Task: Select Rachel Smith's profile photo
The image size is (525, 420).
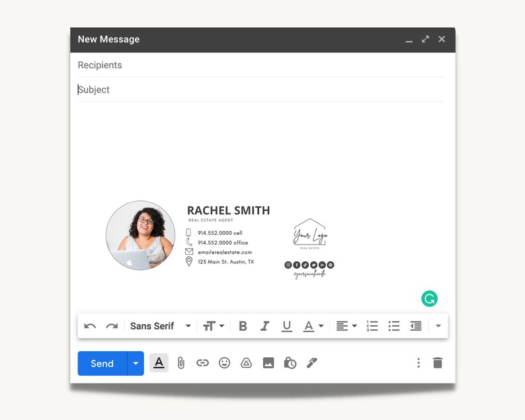Action: click(140, 235)
